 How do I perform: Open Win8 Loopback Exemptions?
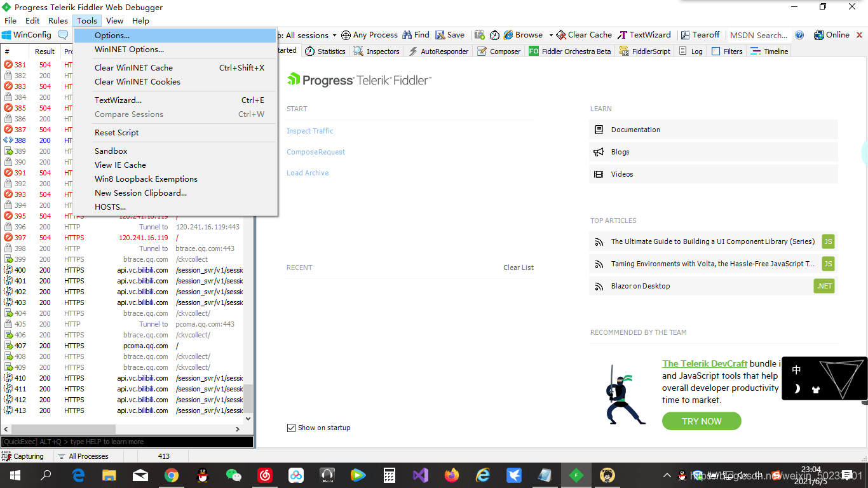coord(176,179)
